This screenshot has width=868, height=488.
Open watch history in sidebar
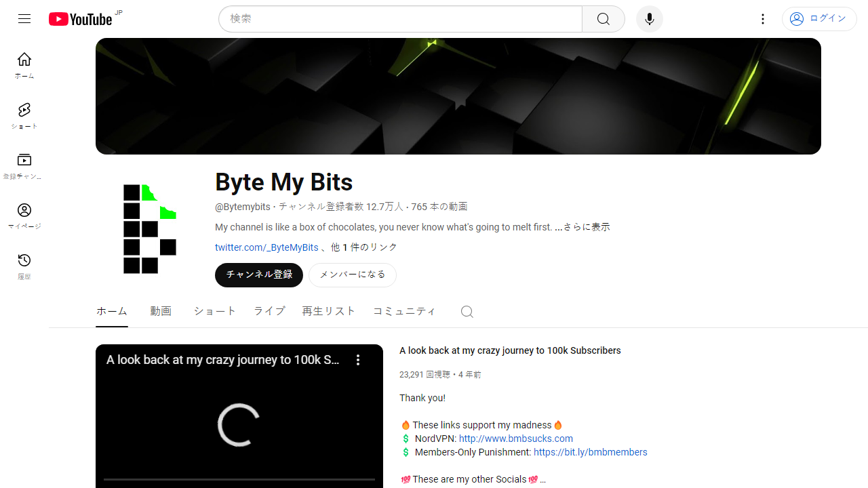coord(24,266)
